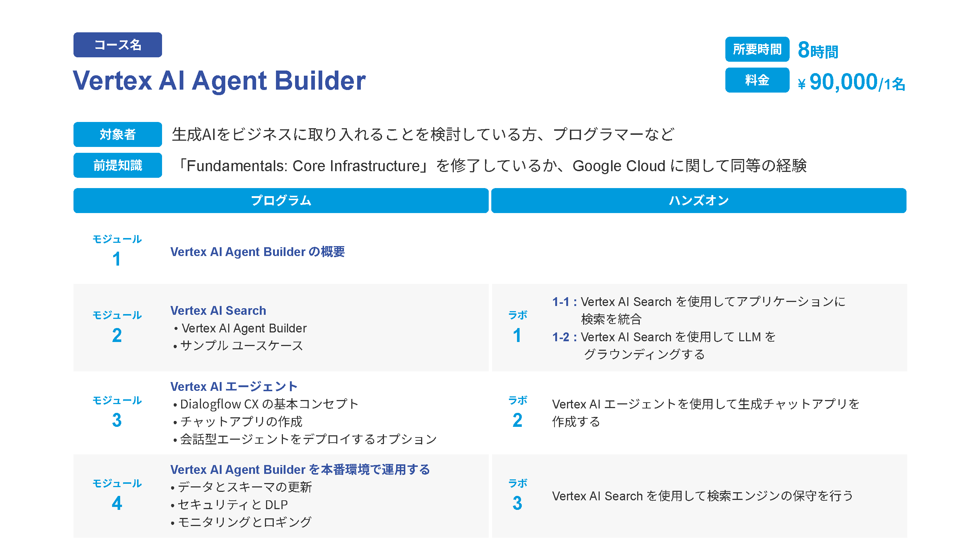Click the 本番環境で運用する module heading
This screenshot has height=551, width=980.
(x=300, y=469)
